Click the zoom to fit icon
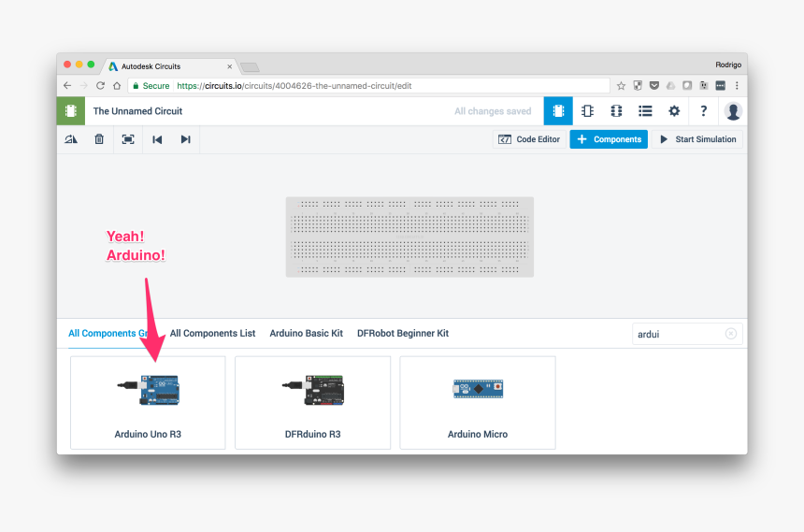 click(128, 139)
